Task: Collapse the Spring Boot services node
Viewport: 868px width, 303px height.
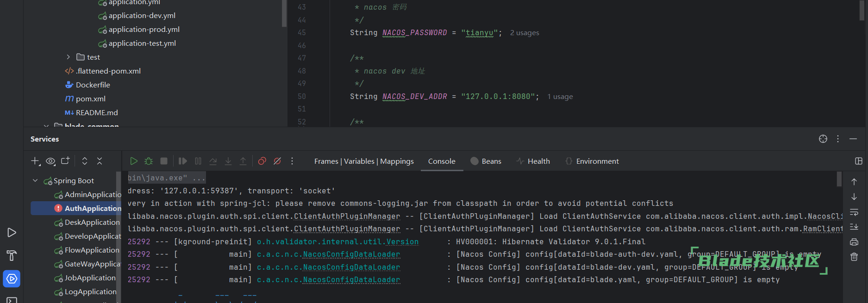Action: click(x=35, y=180)
